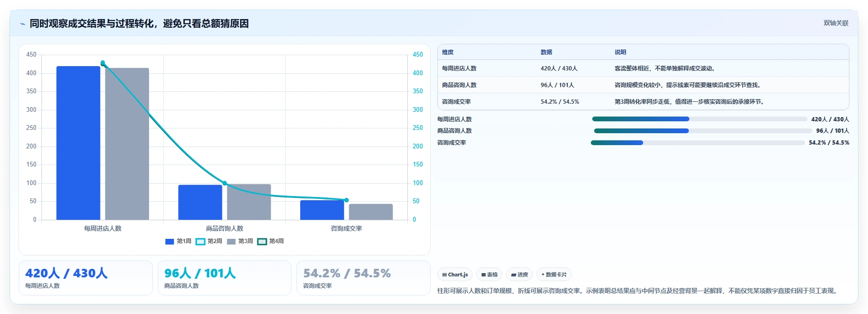Click the 表格 chip
The height and width of the screenshot is (314, 868).
[x=489, y=275]
